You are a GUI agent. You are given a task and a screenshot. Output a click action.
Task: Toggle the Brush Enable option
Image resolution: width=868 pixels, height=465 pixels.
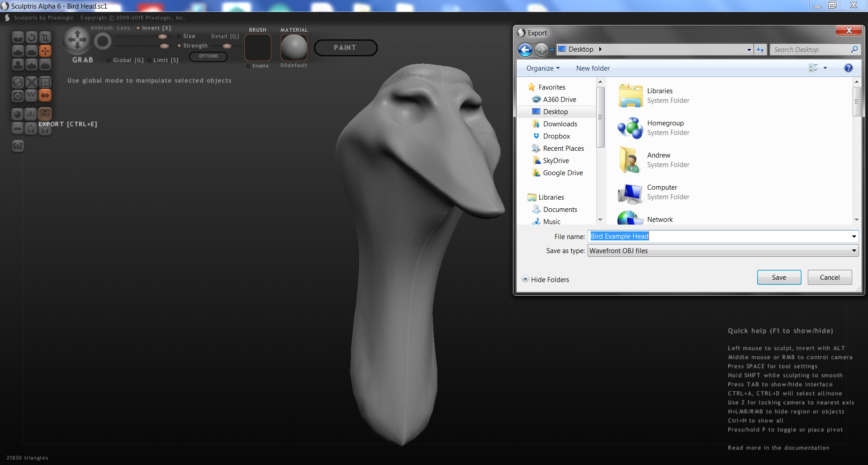pyautogui.click(x=258, y=66)
